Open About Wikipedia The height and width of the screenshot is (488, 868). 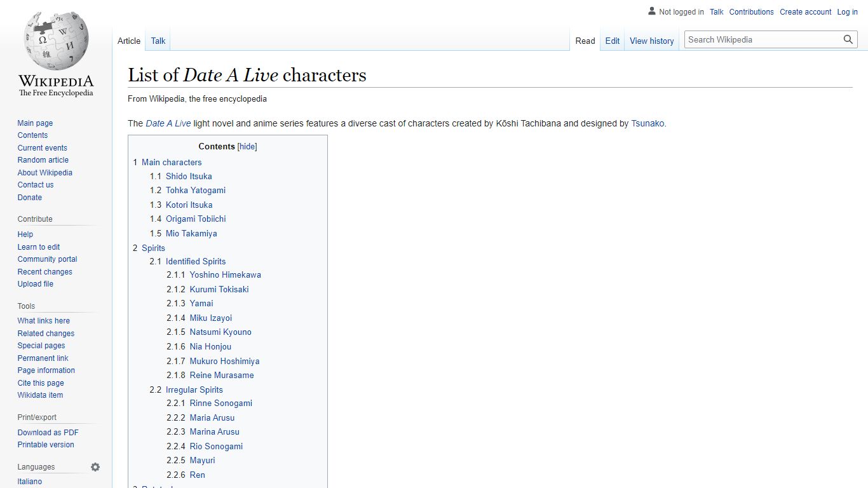[x=44, y=173]
